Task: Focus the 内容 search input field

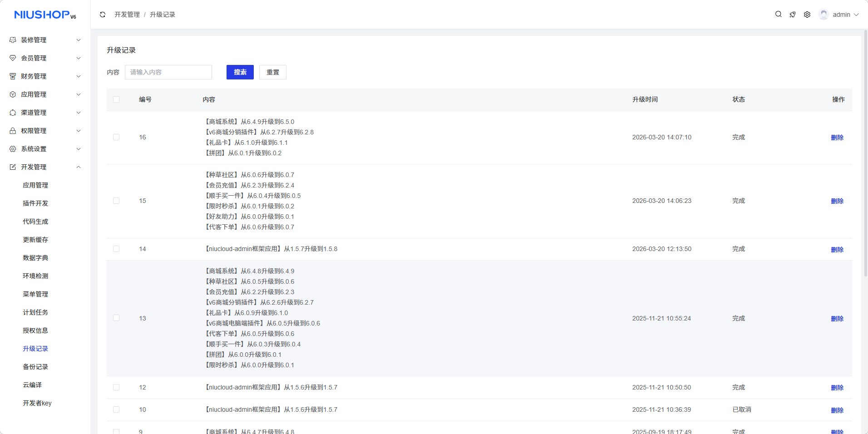Action: 168,72
